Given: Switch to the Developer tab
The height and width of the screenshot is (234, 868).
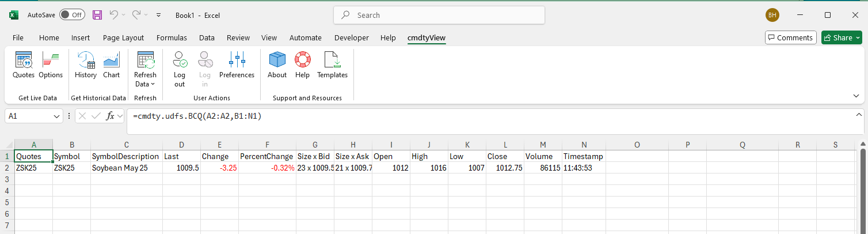Looking at the screenshot, I should (x=352, y=37).
